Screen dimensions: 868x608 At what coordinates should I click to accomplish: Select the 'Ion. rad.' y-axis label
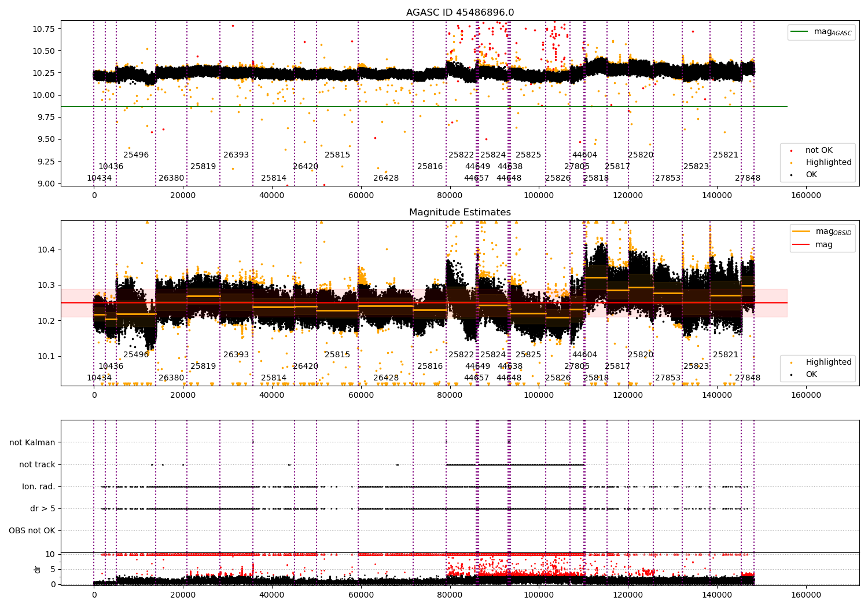coord(39,486)
